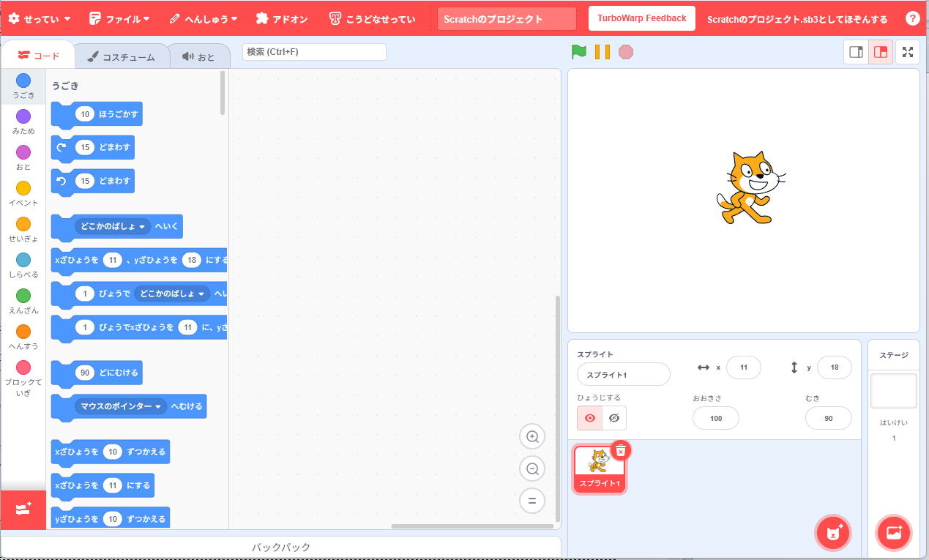929x560 pixels.
Task: Edit the むき direction field
Action: coord(828,418)
